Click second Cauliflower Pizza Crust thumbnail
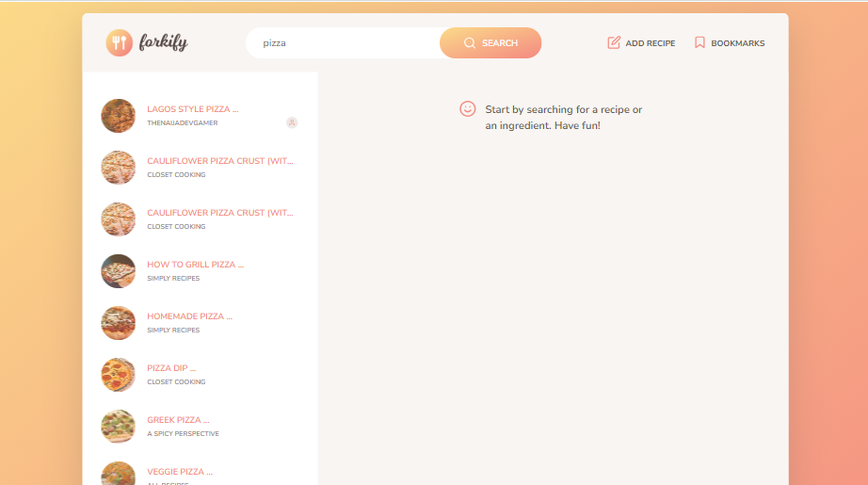 pos(118,219)
